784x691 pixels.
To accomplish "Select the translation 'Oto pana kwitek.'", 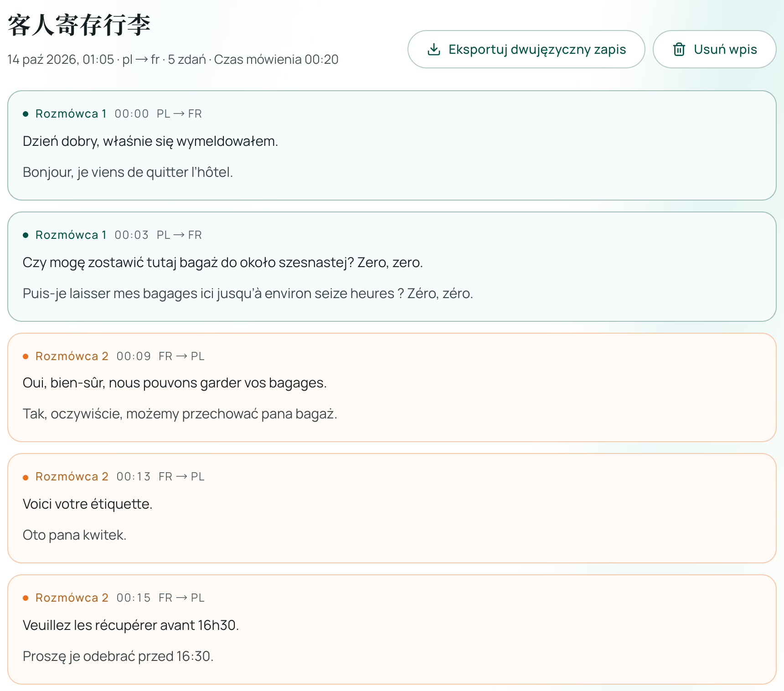I will click(75, 535).
